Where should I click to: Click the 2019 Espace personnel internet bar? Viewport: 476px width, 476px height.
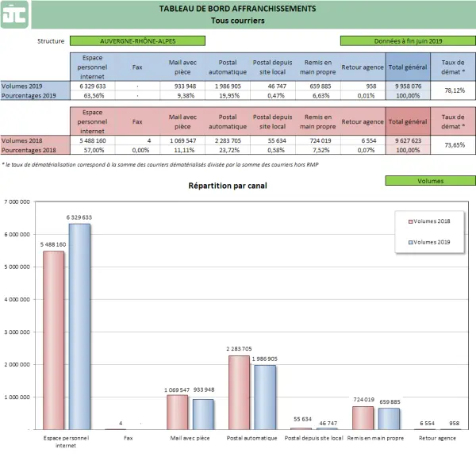[x=79, y=327]
